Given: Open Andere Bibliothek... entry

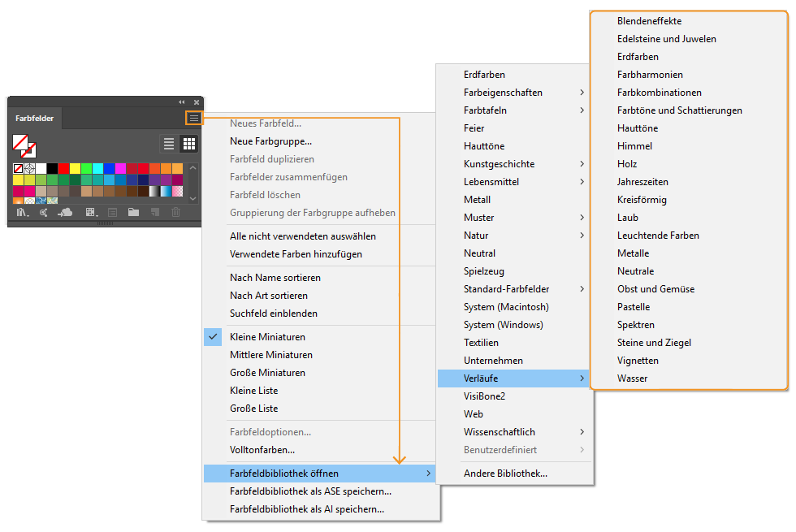Looking at the screenshot, I should point(513,474).
